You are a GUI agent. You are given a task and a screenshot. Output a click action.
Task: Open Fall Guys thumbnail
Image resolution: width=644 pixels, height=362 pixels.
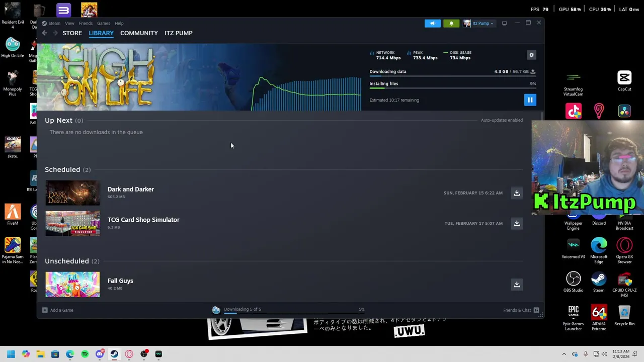coord(72,285)
